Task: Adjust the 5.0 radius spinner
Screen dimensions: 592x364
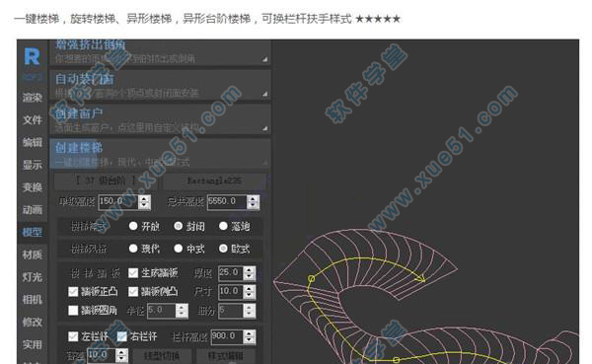Action: point(182,311)
